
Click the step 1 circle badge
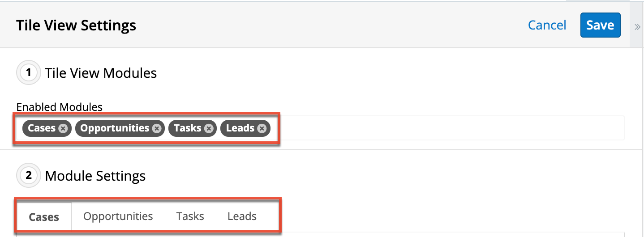click(29, 72)
